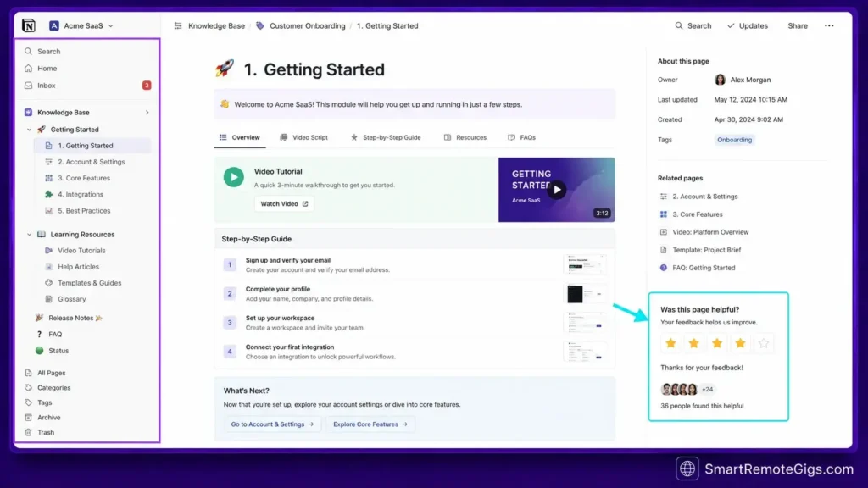The width and height of the screenshot is (868, 488).
Task: Collapse the Getting Started tree section
Action: pos(30,130)
